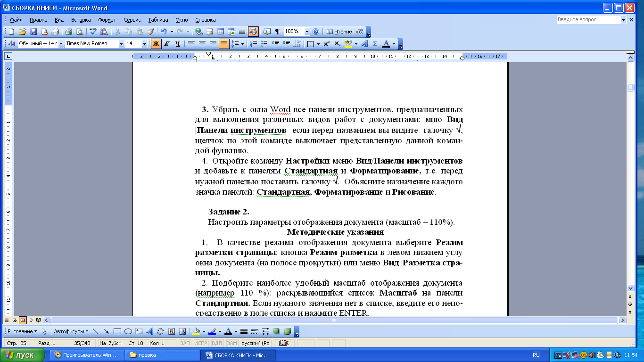
Task: Toggle the show paragraph marks ¶ button
Action: 278,32
